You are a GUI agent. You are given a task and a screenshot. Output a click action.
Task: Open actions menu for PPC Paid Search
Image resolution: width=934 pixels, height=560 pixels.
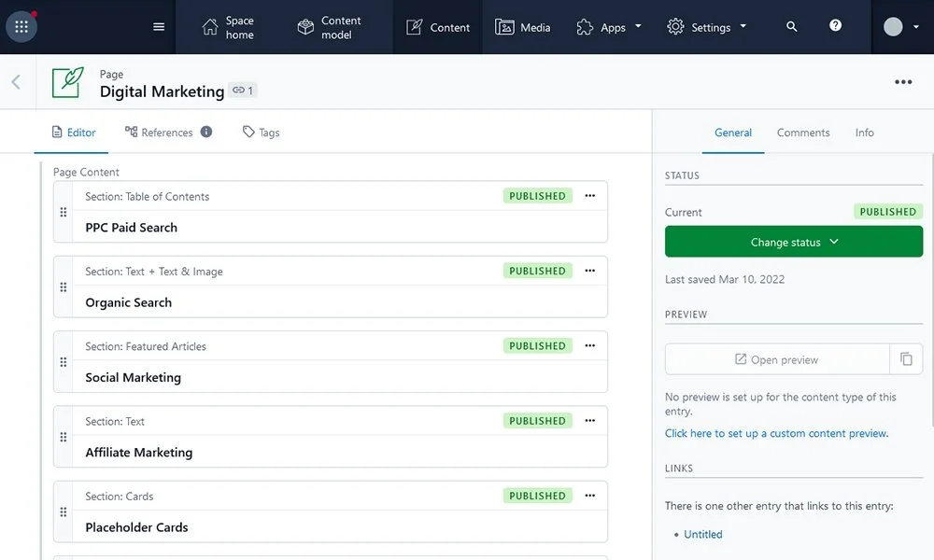coord(589,196)
